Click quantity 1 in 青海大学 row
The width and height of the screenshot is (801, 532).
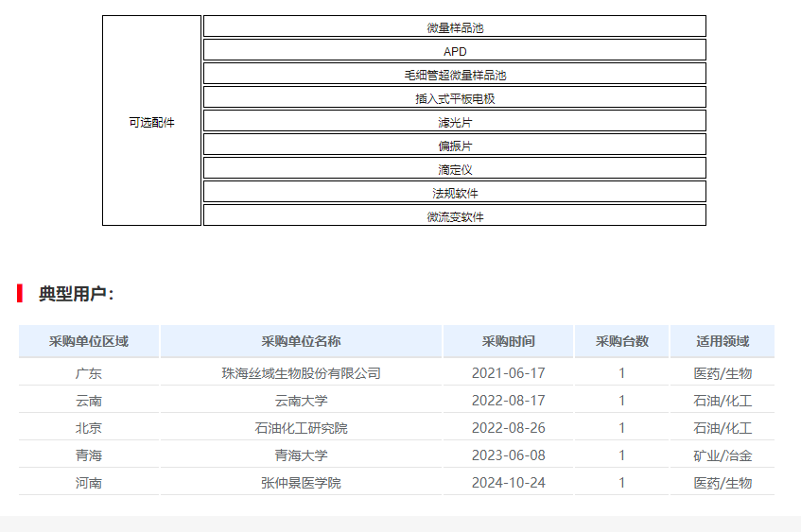621,455
